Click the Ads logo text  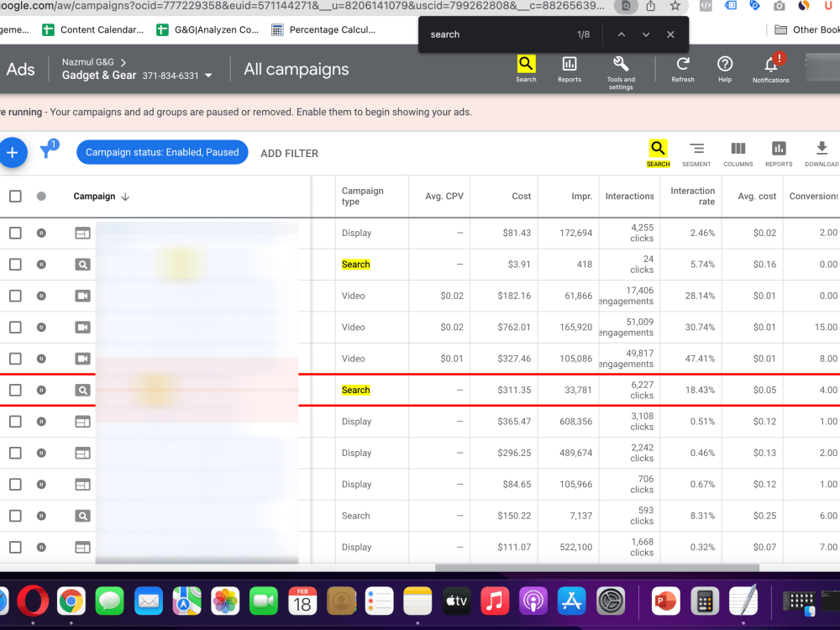[20, 70]
